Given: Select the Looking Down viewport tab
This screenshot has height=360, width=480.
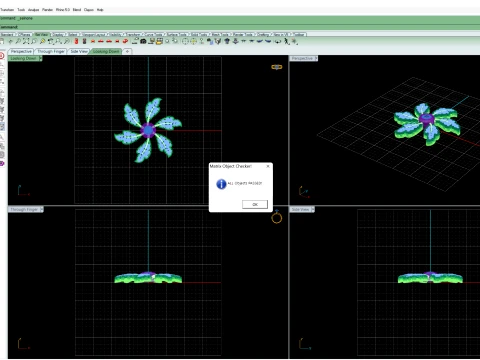Looking at the screenshot, I should click(x=106, y=51).
